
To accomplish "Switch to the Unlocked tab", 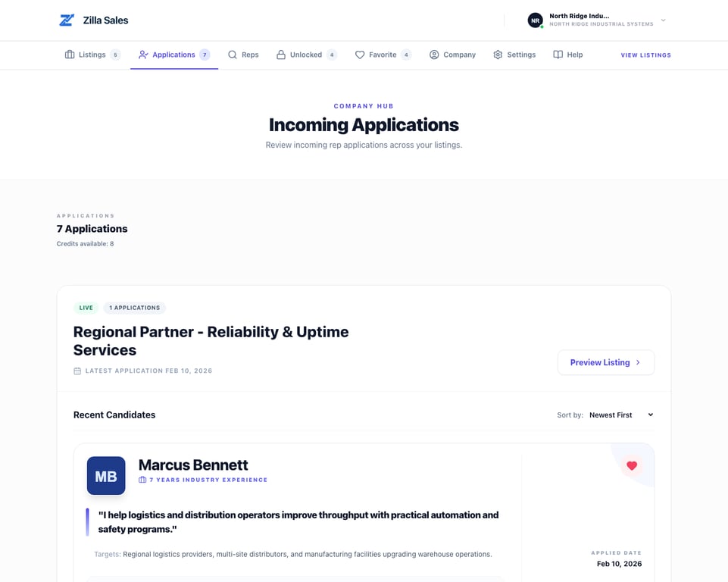I will [307, 55].
